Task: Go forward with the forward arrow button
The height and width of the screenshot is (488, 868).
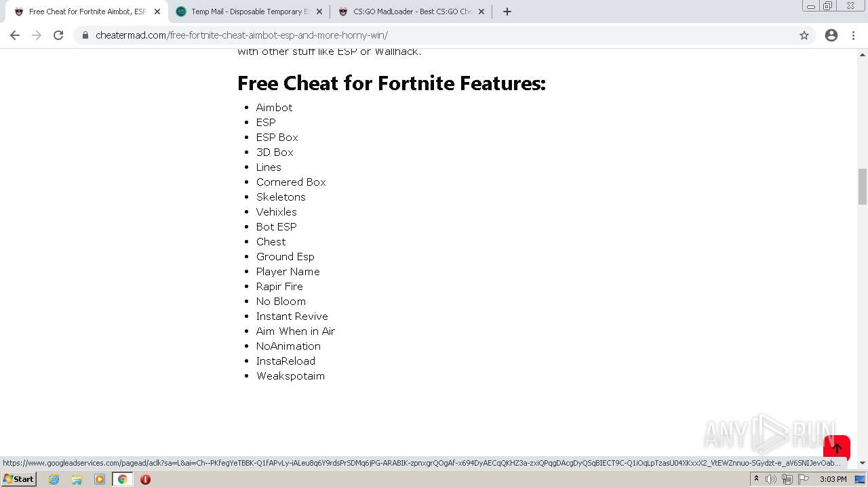Action: tap(37, 35)
